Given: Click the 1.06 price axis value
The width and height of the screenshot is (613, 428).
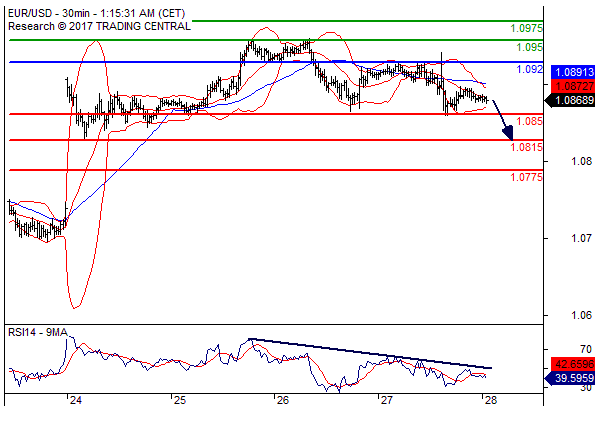Looking at the screenshot, I should point(581,315).
